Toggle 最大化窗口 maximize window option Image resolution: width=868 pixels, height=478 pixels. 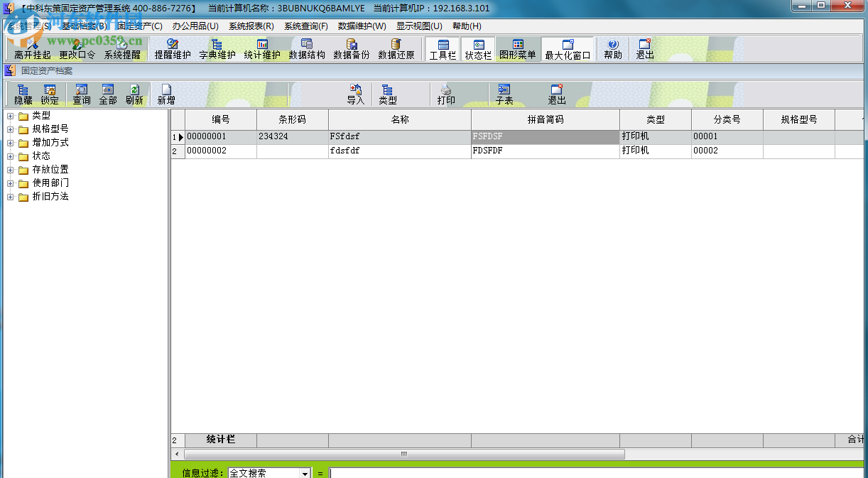[x=568, y=49]
